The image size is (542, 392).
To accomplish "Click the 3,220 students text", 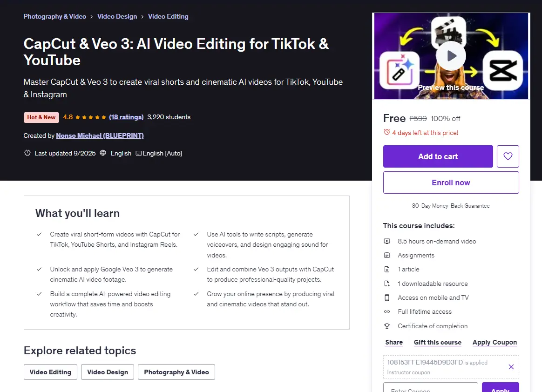I will (169, 117).
